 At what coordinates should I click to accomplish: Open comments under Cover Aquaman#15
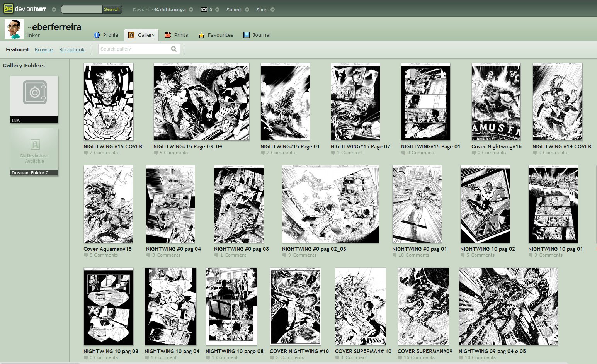[x=104, y=255]
